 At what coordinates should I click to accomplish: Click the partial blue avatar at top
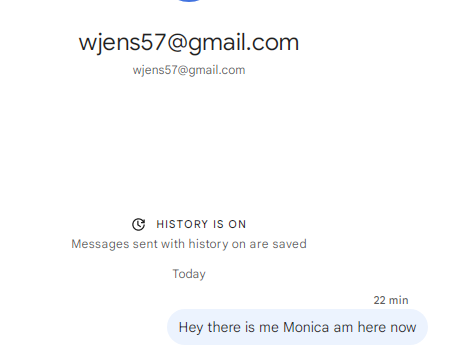coord(189,1)
